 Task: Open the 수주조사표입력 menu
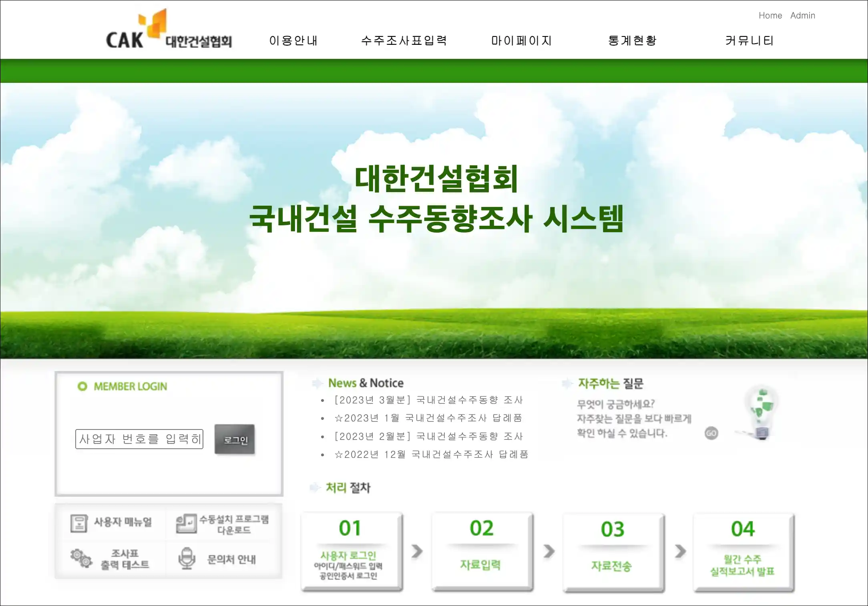click(404, 41)
